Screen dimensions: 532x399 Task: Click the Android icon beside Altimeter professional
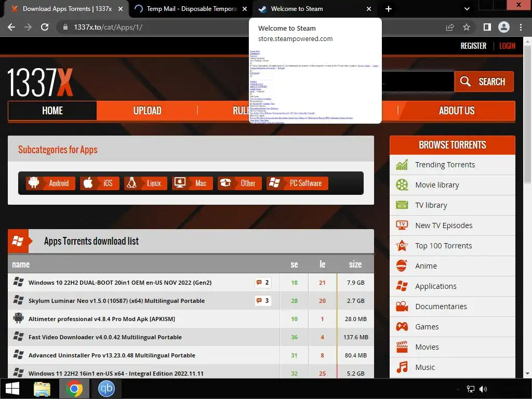coord(18,318)
